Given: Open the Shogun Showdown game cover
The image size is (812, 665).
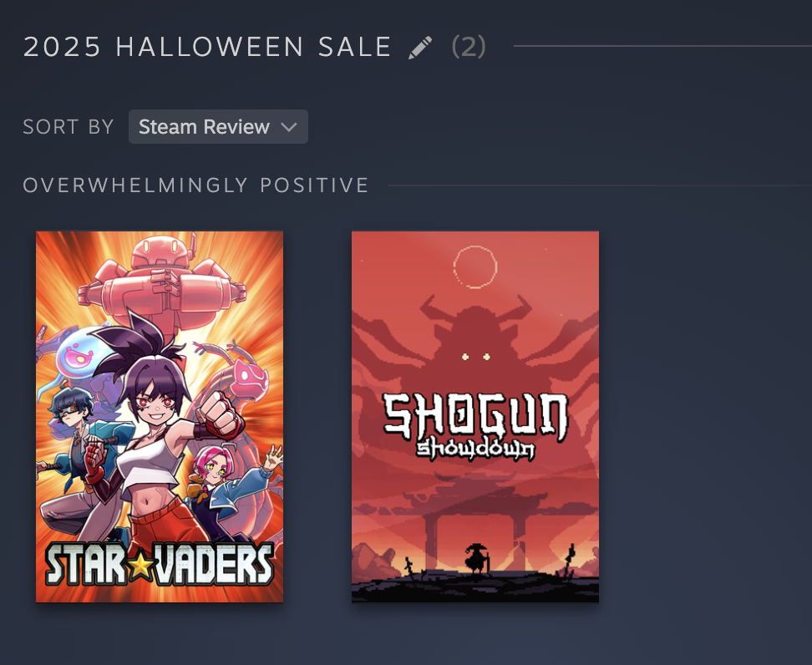Looking at the screenshot, I should (475, 416).
